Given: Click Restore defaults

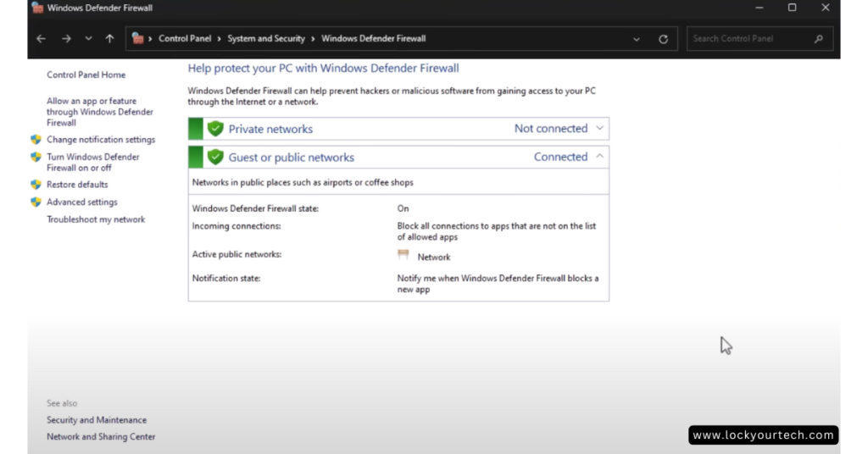Looking at the screenshot, I should [77, 184].
